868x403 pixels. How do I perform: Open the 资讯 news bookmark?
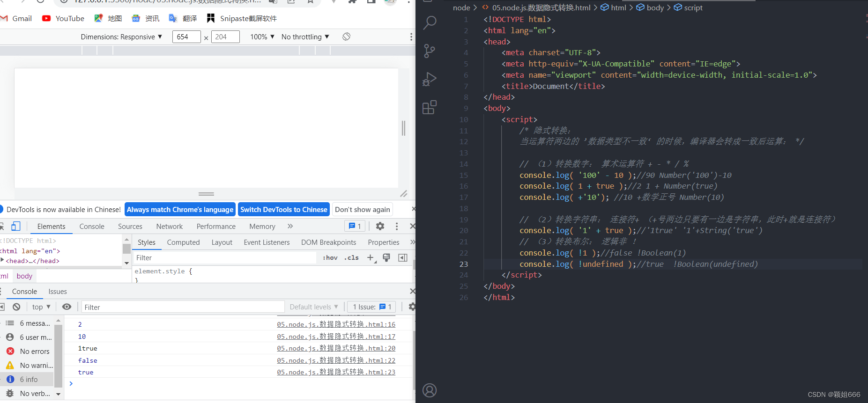point(146,18)
